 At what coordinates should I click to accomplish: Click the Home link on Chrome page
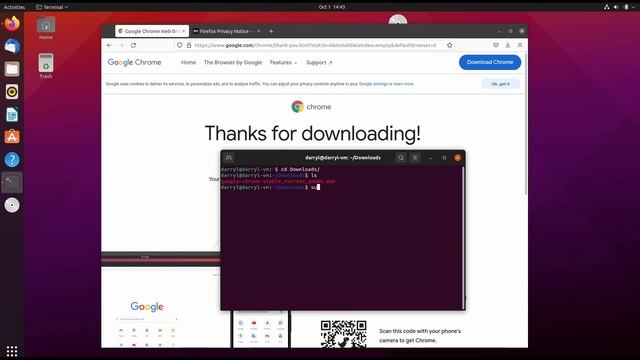coord(188,62)
